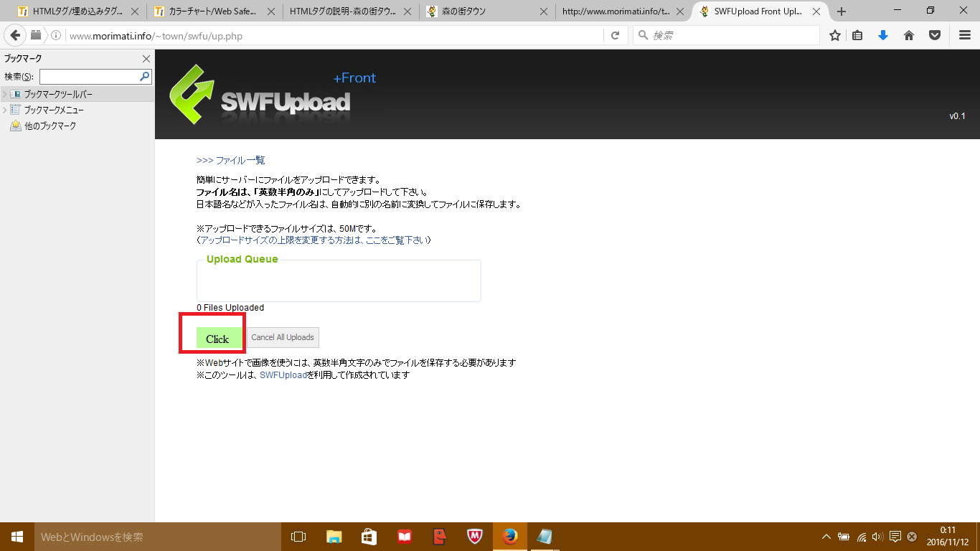The height and width of the screenshot is (551, 980).
Task: Open the network wifi tray icon
Action: coord(861,537)
